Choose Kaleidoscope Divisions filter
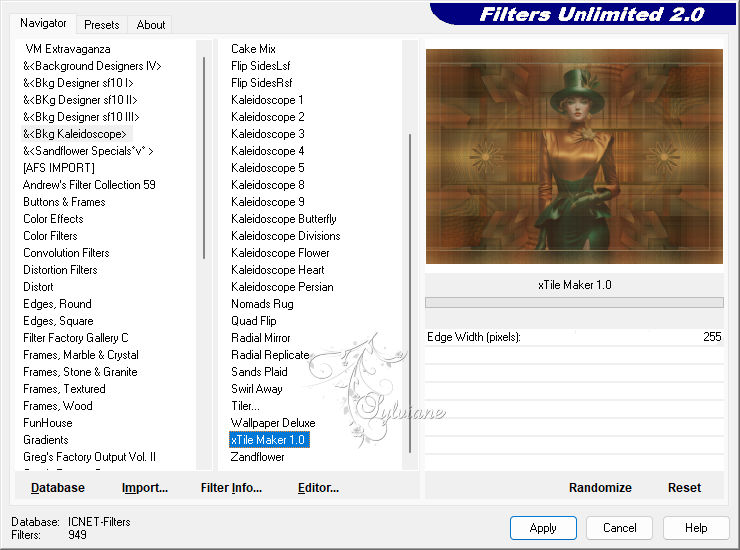This screenshot has height=550, width=740. click(x=286, y=236)
